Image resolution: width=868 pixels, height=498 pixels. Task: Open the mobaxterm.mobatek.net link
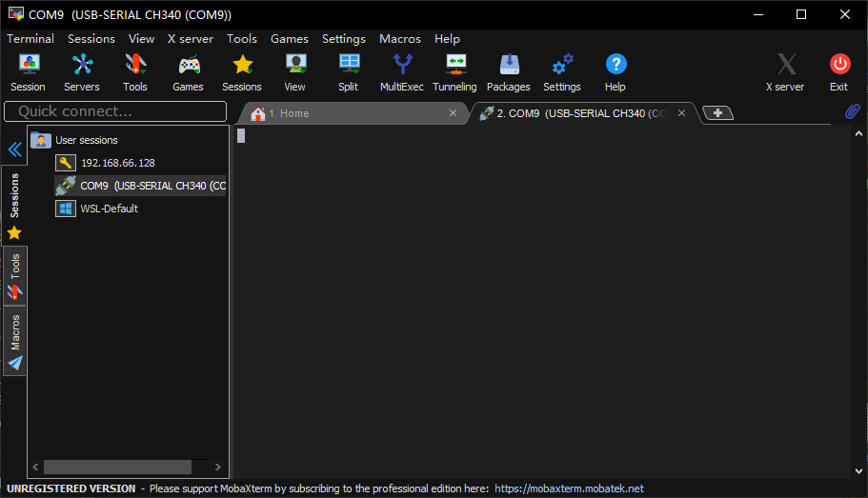point(569,488)
